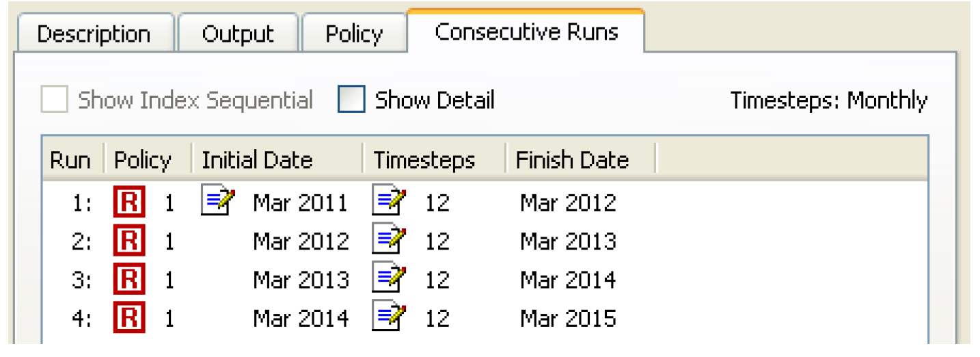Click the red R policy icon in run 2
Screen dimensions: 980x357
pyautogui.click(x=130, y=241)
